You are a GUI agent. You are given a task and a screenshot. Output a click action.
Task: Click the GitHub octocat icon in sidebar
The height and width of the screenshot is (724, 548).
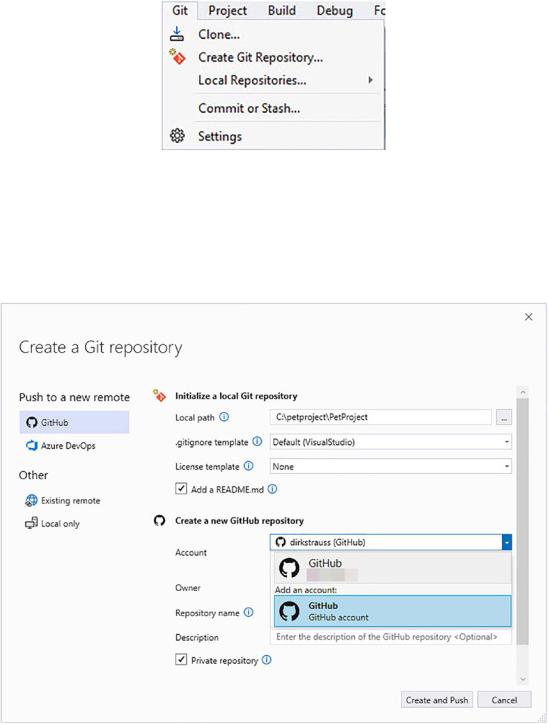(x=31, y=422)
